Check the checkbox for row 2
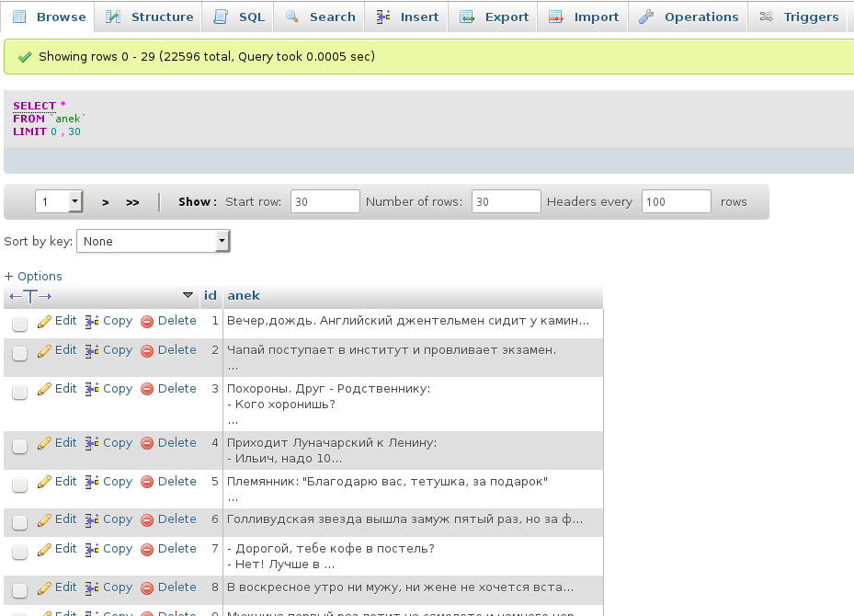 click(19, 353)
